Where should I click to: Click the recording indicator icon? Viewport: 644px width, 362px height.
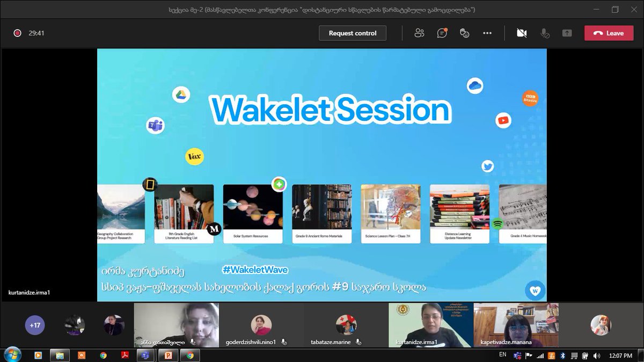(x=17, y=33)
